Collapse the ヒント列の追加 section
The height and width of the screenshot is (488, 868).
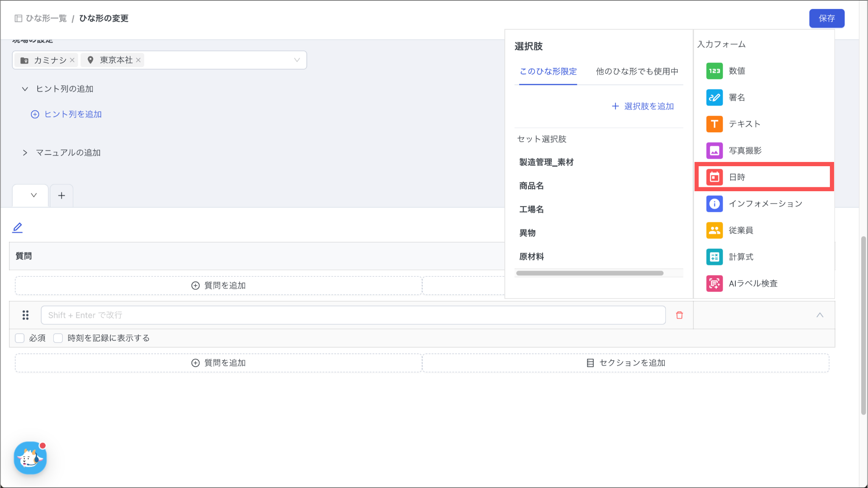coord(25,89)
